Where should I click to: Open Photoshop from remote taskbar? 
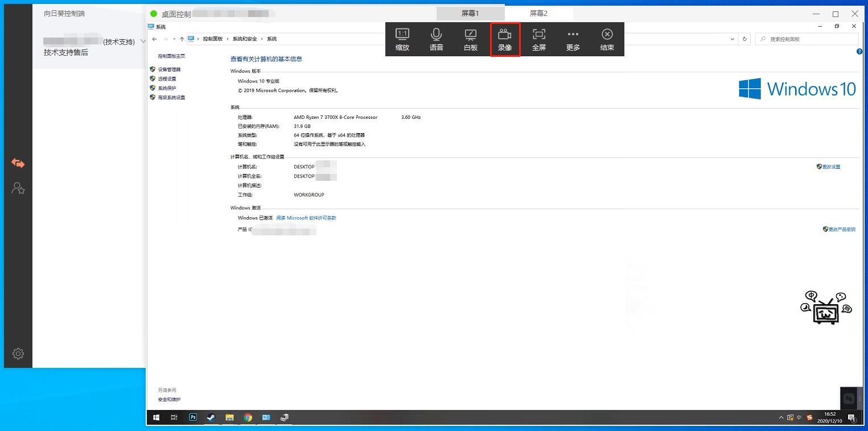point(193,417)
